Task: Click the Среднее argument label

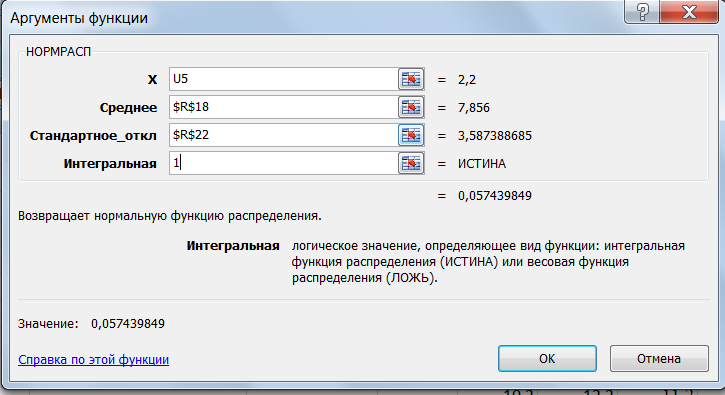Action: click(x=129, y=108)
